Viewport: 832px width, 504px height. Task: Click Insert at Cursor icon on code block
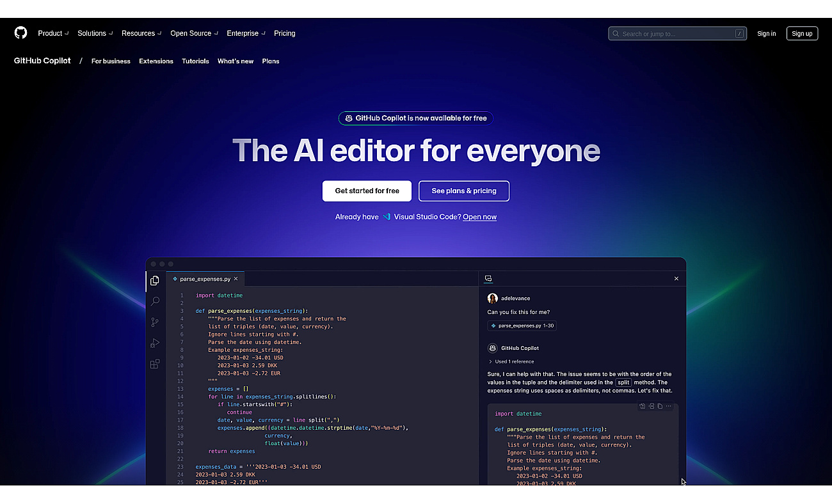652,406
